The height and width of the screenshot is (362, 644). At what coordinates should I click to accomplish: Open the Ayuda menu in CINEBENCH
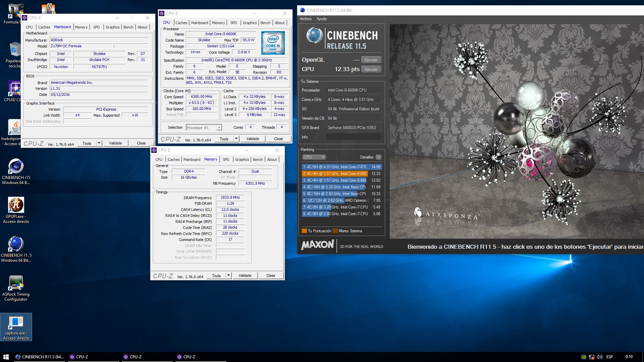coord(321,19)
